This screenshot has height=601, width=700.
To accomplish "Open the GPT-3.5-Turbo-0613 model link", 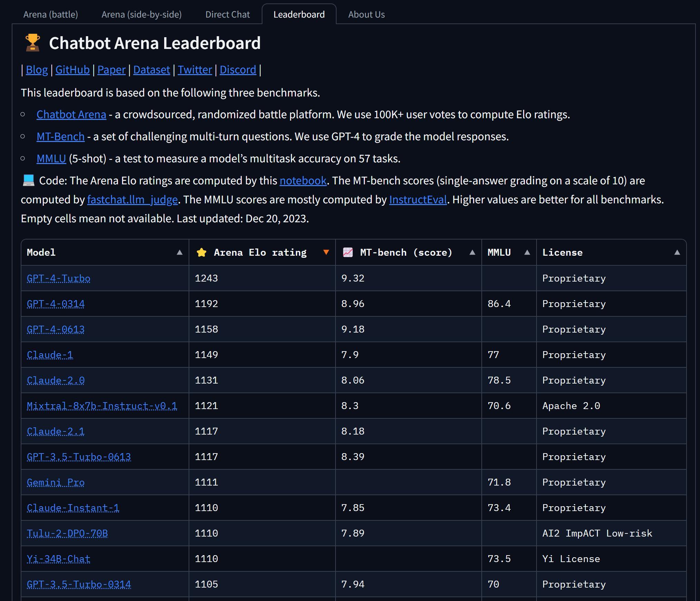I will (79, 457).
